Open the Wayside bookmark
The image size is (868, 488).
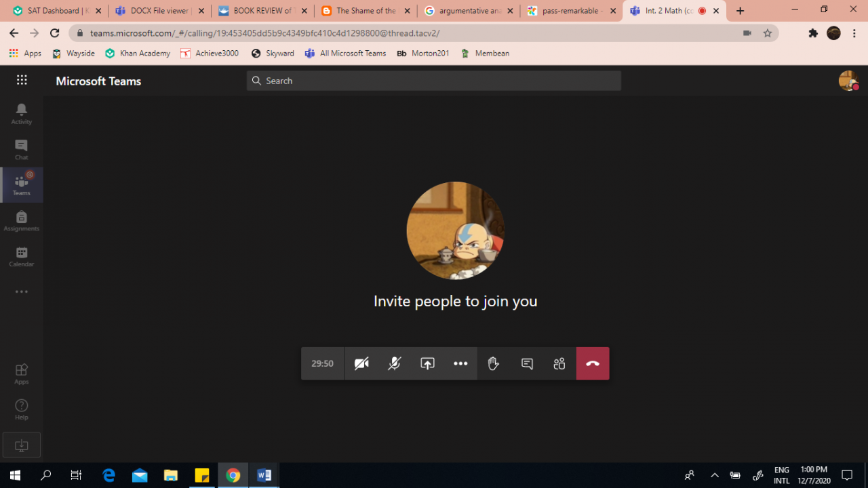pos(74,54)
